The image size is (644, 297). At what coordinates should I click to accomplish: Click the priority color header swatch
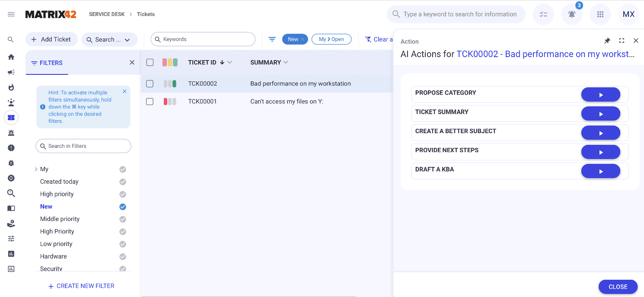pyautogui.click(x=170, y=63)
